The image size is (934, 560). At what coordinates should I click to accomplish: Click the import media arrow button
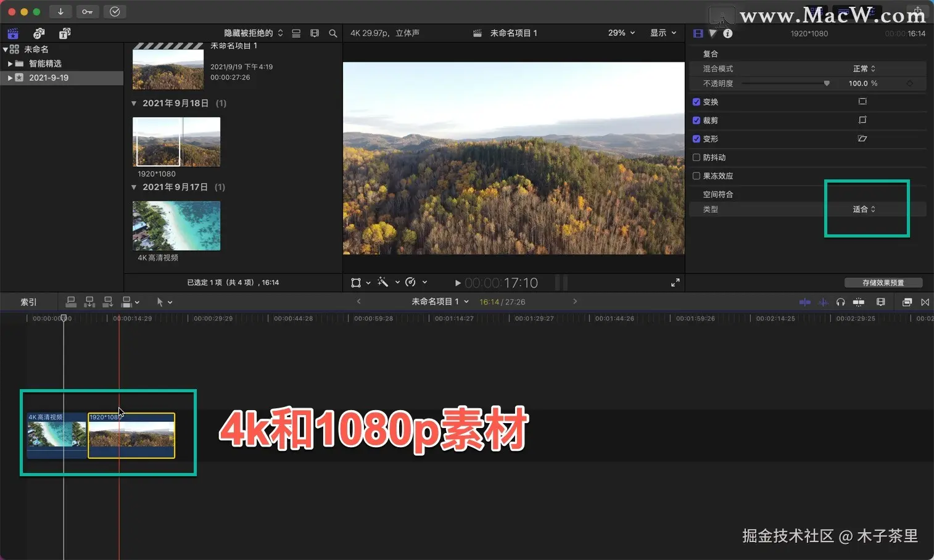(60, 12)
